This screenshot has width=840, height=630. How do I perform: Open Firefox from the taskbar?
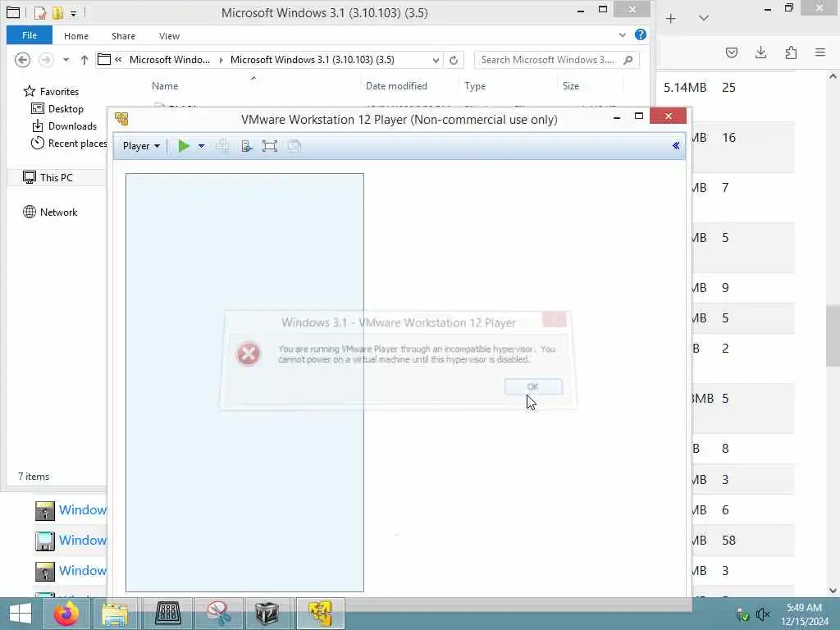[66, 614]
